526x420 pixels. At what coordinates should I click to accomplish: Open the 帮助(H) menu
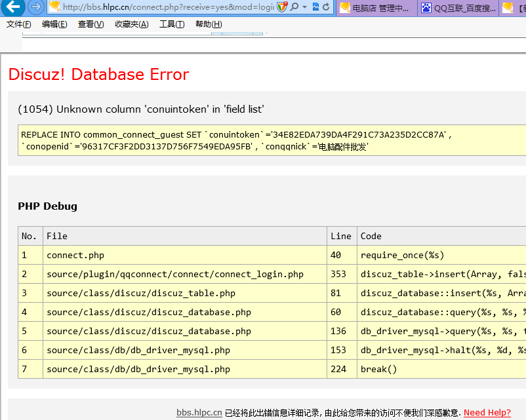pyautogui.click(x=209, y=24)
